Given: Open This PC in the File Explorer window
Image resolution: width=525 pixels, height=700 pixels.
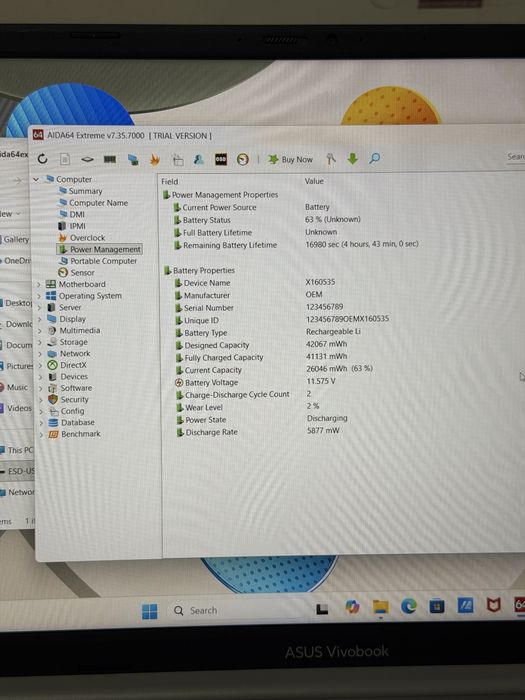Looking at the screenshot, I should pos(17,450).
